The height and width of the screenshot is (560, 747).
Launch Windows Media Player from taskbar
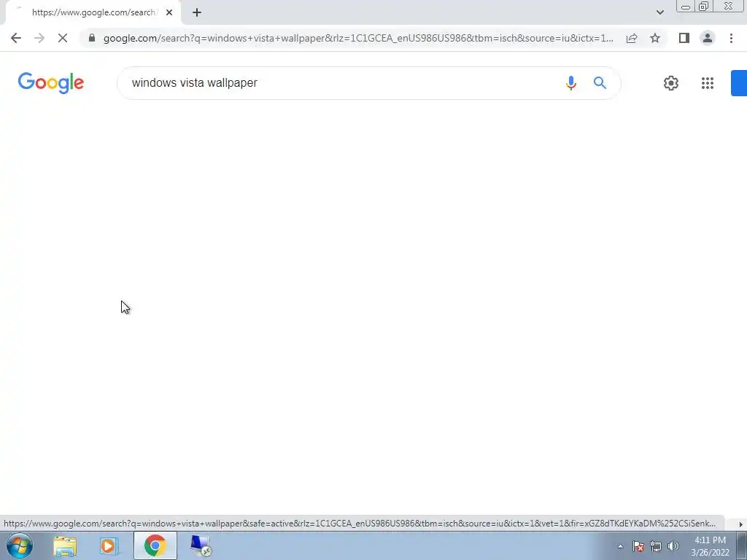(x=109, y=546)
